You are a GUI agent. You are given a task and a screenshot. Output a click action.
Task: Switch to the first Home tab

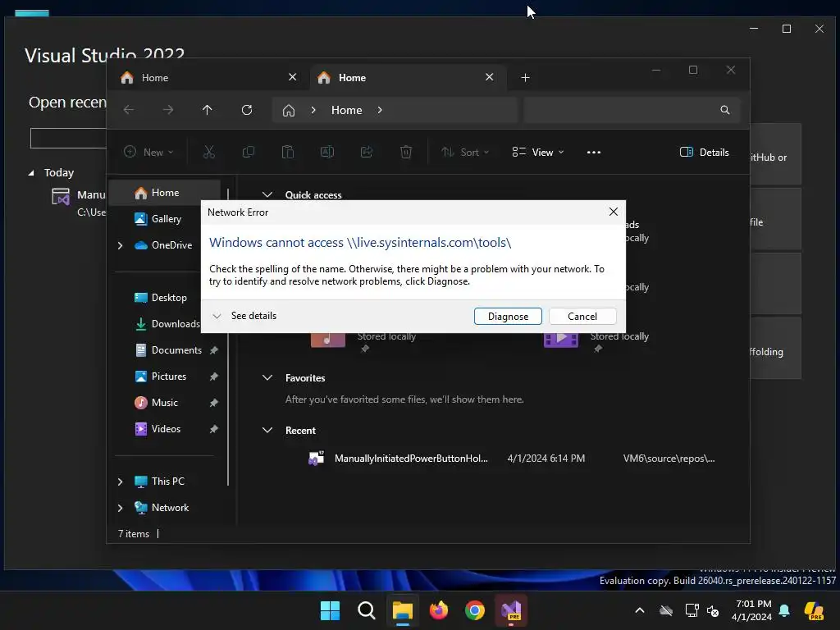tap(203, 78)
